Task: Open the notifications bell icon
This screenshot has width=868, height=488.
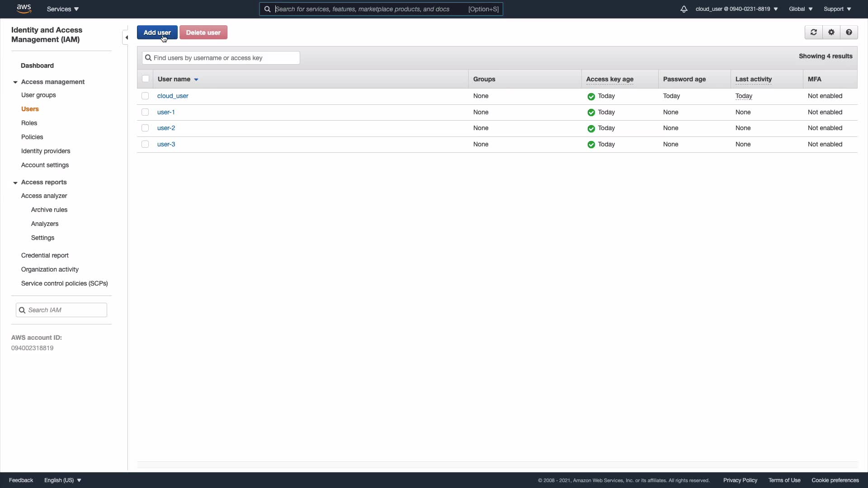Action: coord(684,9)
